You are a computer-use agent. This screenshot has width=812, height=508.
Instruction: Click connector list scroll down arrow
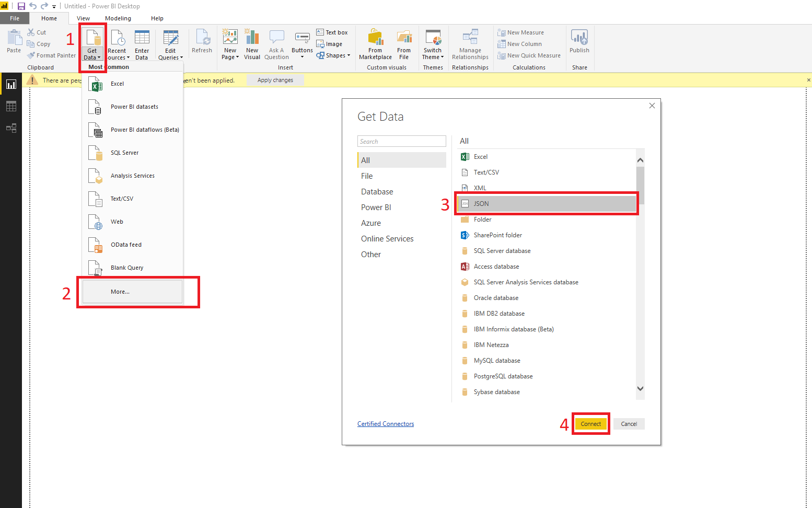coord(640,389)
